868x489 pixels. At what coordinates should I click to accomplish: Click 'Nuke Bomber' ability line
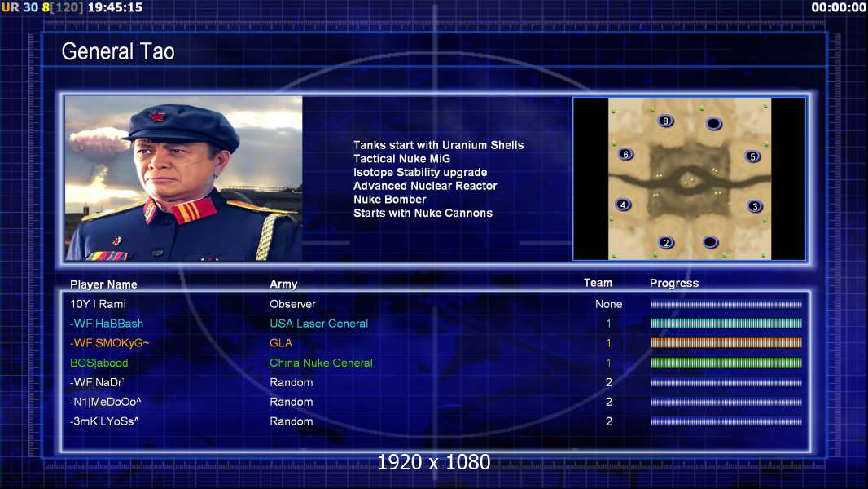390,200
